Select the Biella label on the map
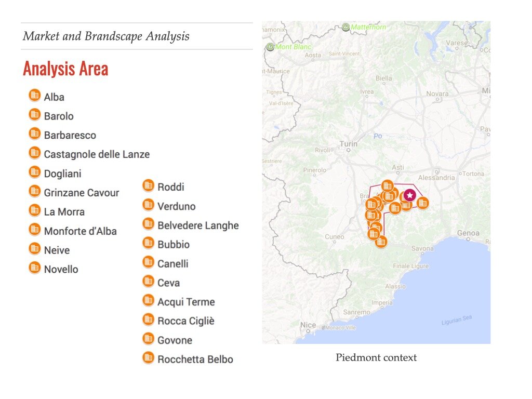Viewport: 532px width, 399px height. (x=384, y=78)
